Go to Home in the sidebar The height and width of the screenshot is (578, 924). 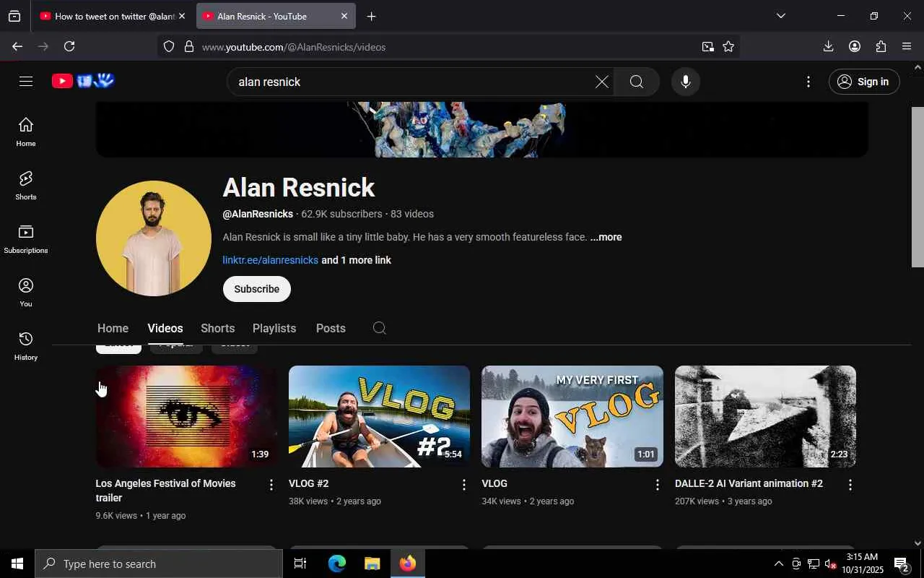pyautogui.click(x=26, y=131)
